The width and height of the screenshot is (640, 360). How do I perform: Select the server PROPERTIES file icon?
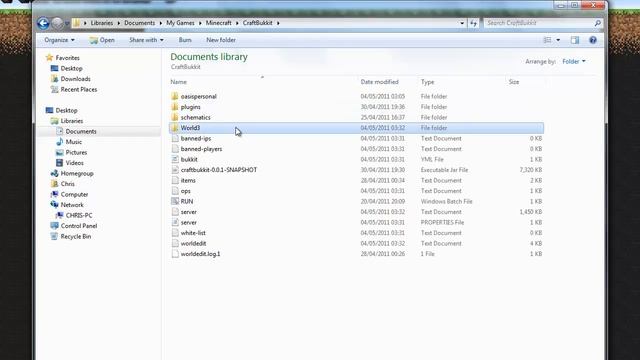pos(175,222)
